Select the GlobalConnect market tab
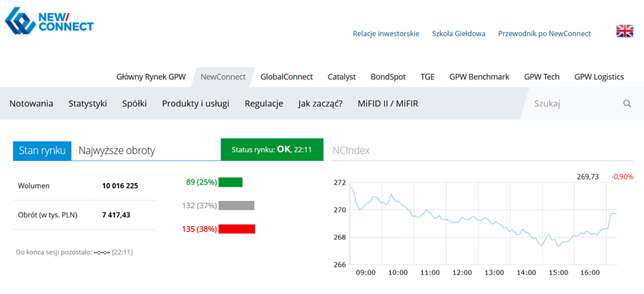 pyautogui.click(x=286, y=77)
